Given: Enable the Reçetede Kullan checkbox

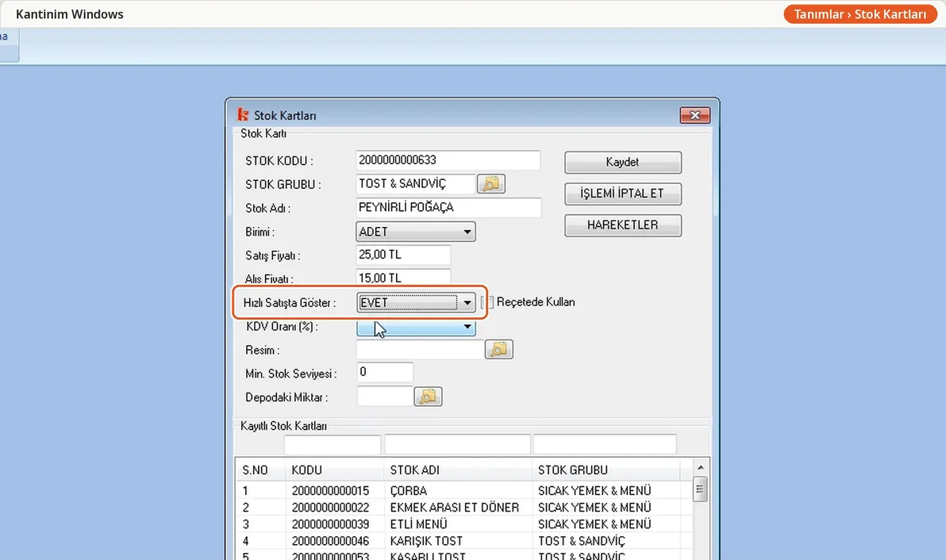Looking at the screenshot, I should pyautogui.click(x=487, y=302).
